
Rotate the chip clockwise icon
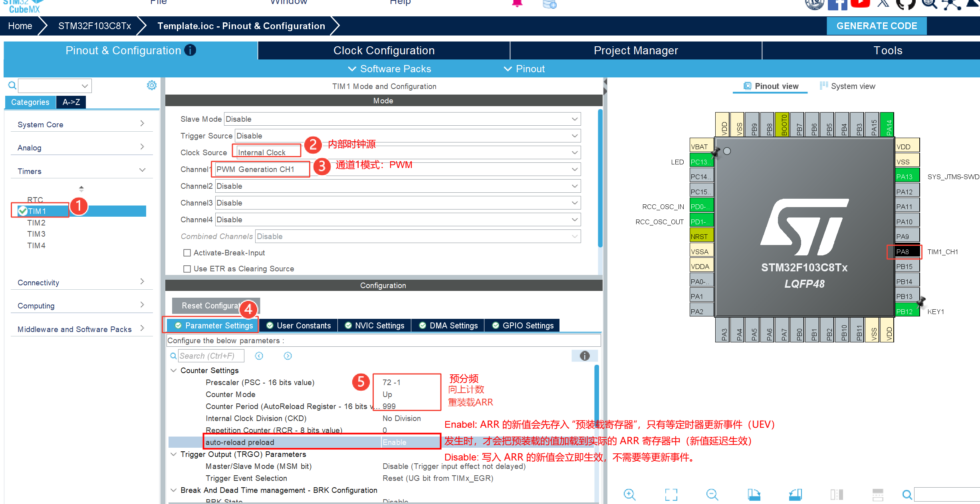(754, 495)
